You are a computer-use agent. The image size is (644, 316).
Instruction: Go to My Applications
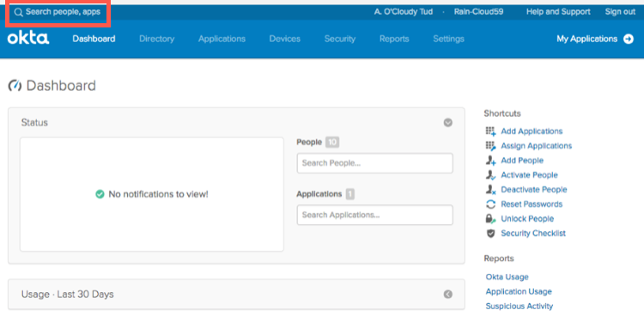tap(587, 39)
